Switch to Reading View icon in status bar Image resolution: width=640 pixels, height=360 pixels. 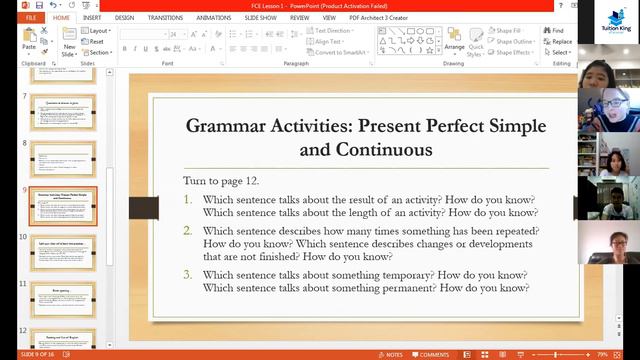click(502, 355)
